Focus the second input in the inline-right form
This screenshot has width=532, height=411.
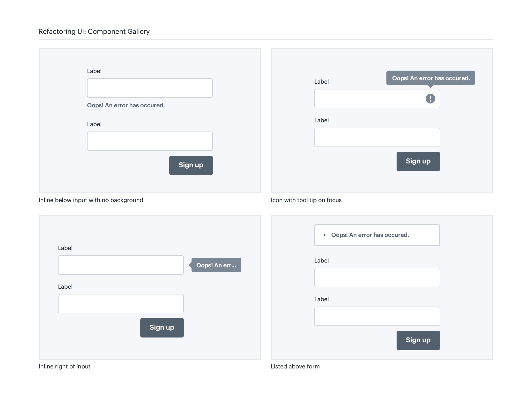point(121,303)
